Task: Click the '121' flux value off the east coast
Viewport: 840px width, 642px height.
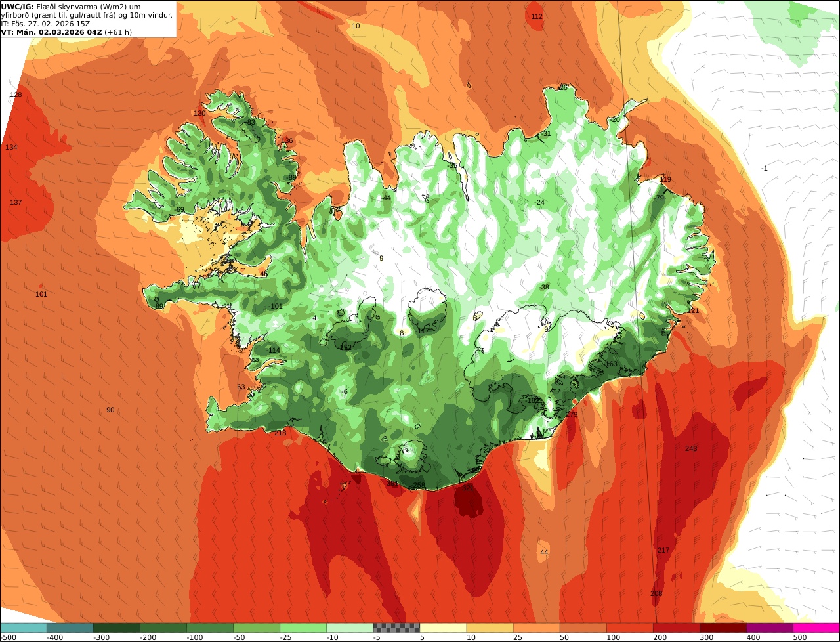Action: pos(693,310)
